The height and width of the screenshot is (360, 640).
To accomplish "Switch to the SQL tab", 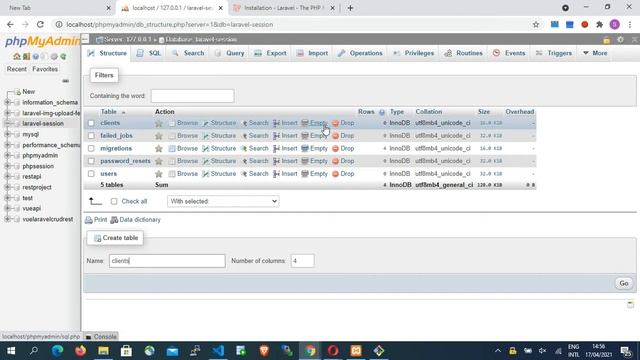I will (x=149, y=53).
